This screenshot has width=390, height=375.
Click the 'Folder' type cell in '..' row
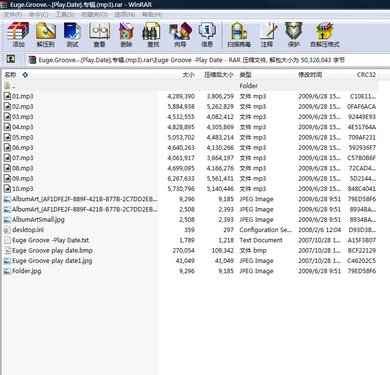tap(248, 86)
